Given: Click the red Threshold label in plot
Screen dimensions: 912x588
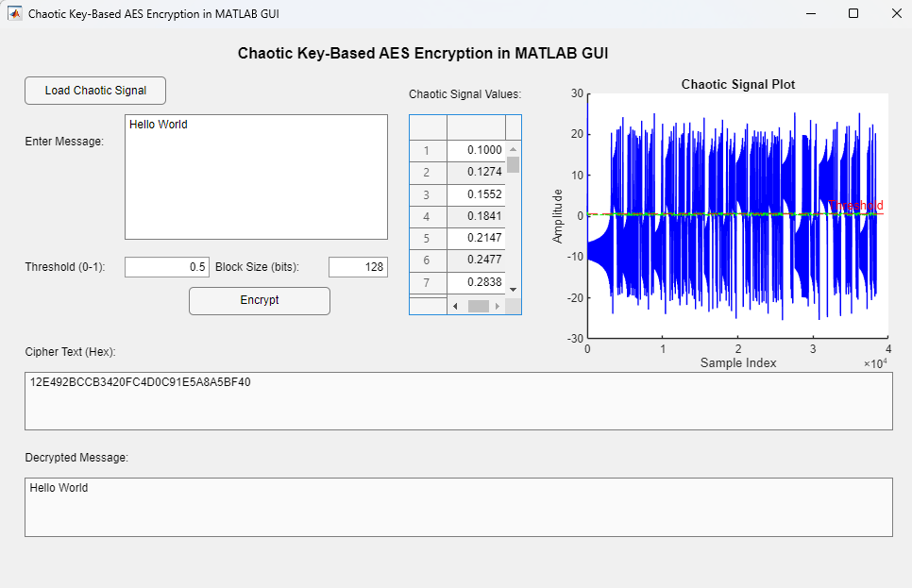Looking at the screenshot, I should 855,206.
